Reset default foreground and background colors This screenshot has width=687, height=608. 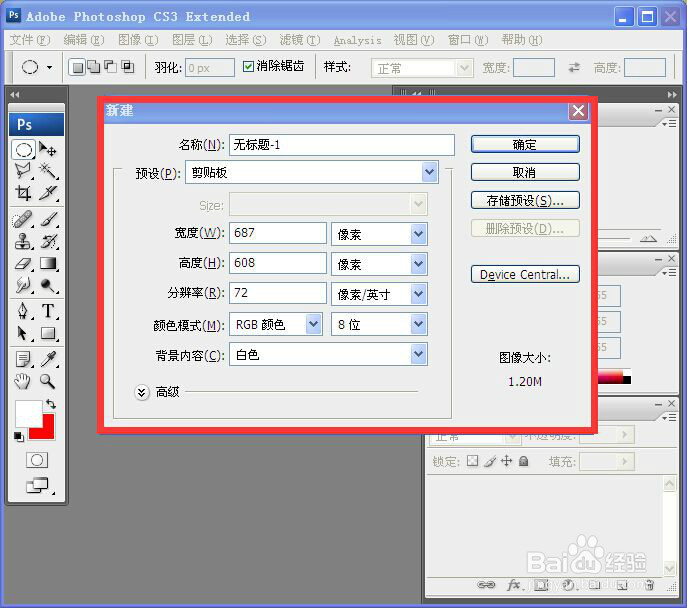click(18, 436)
